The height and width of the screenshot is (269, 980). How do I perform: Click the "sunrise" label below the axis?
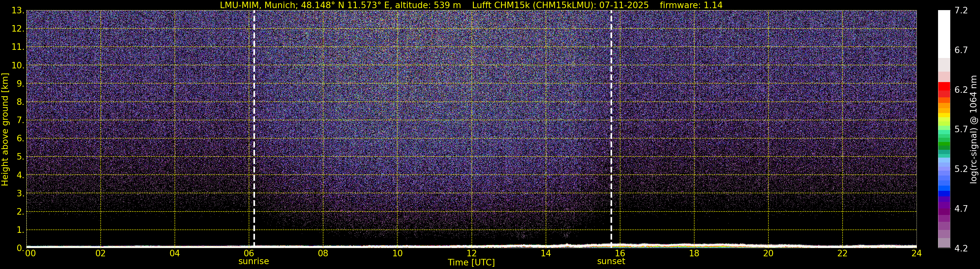tap(253, 262)
